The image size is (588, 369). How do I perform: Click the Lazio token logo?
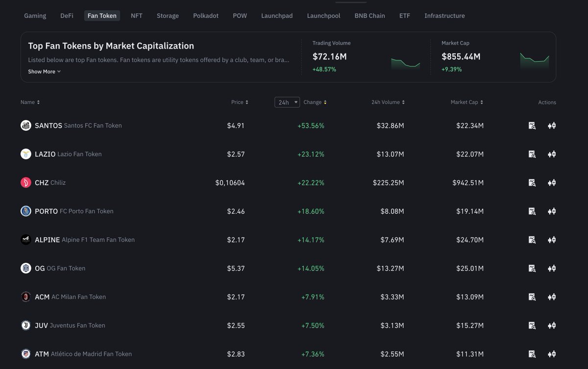tap(26, 154)
